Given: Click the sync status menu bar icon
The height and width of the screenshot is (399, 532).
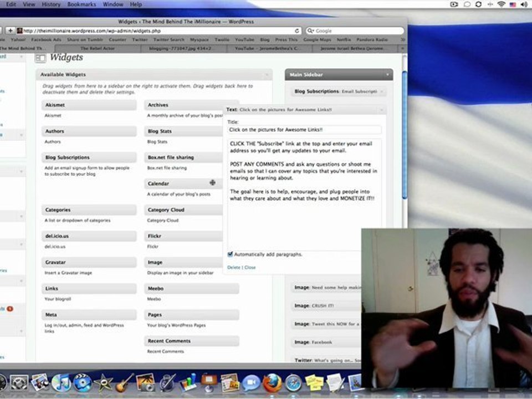Looking at the screenshot, I should (x=478, y=4).
